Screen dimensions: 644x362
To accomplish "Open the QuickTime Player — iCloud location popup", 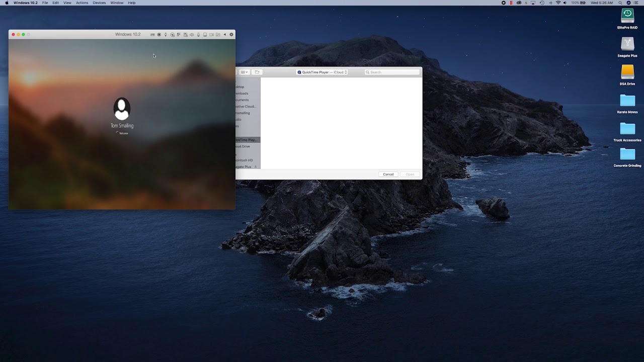I will 322,72.
